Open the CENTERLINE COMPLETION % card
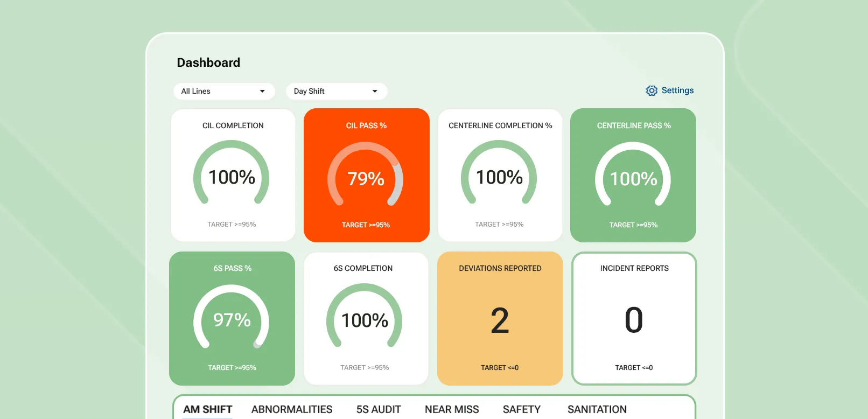Screen dimensions: 868x419 tap(500, 176)
